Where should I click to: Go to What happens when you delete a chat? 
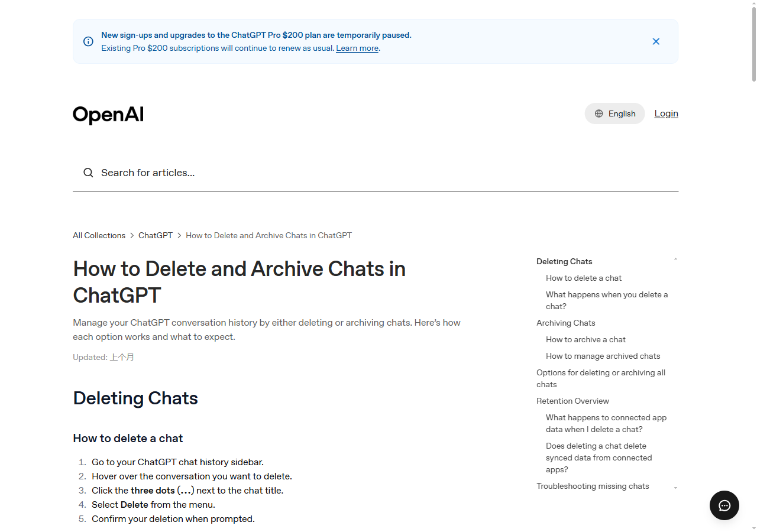pos(607,300)
